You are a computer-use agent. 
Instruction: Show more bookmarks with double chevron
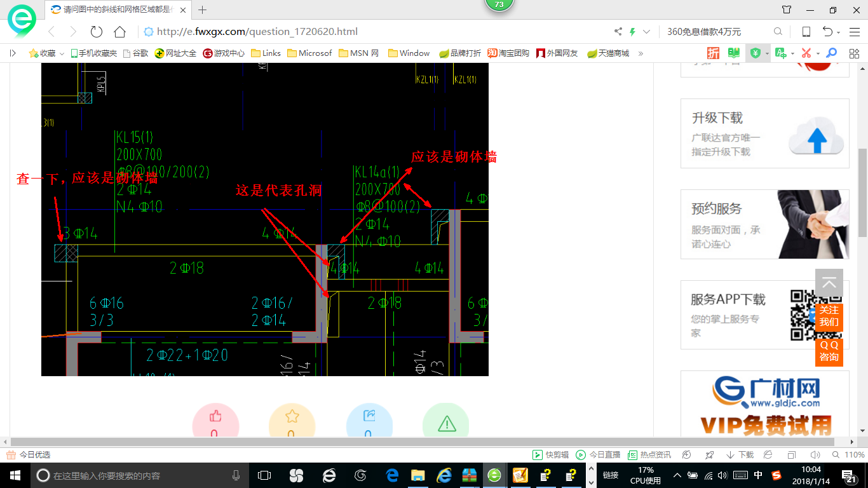click(x=641, y=53)
